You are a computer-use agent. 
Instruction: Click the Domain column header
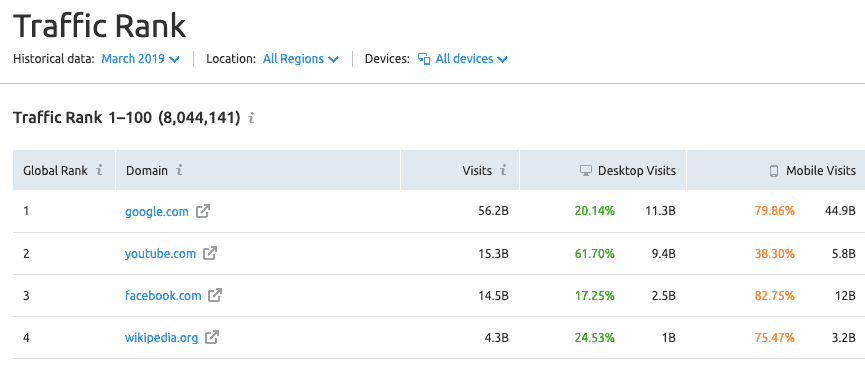click(x=147, y=170)
